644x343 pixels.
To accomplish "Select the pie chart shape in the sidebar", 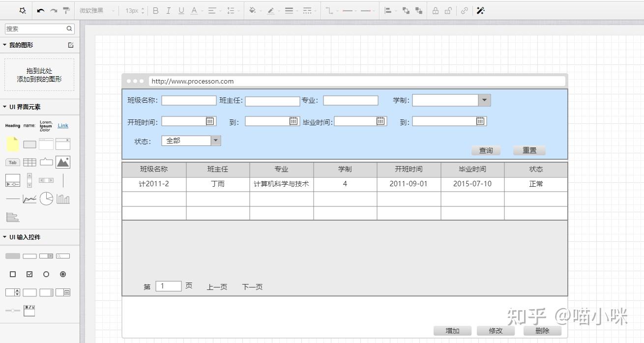I will (47, 199).
